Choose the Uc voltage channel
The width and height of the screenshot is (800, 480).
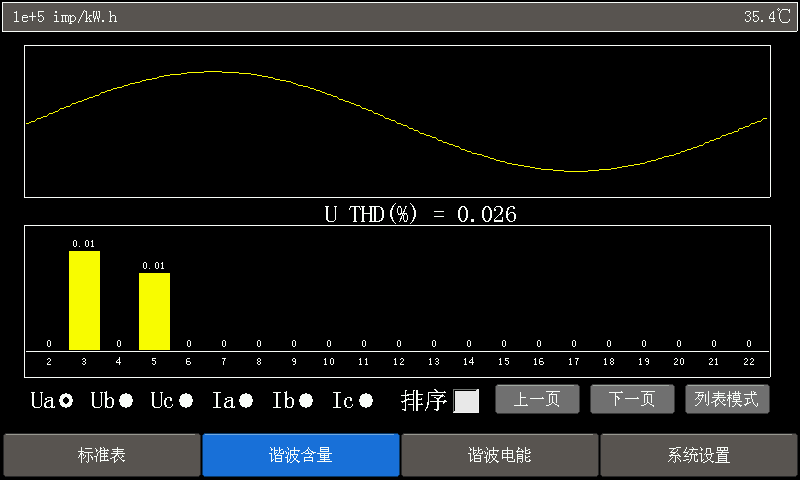point(186,401)
